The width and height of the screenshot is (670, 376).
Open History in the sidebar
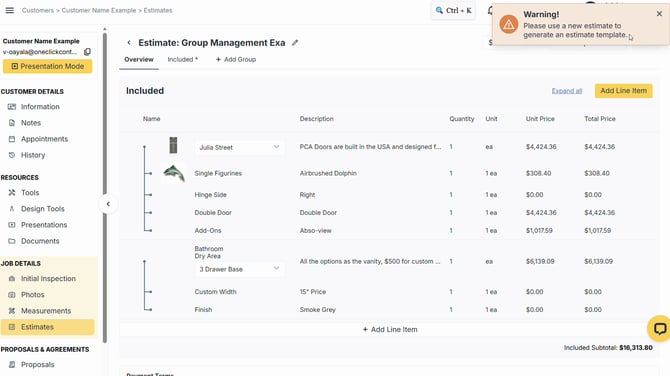[x=33, y=155]
